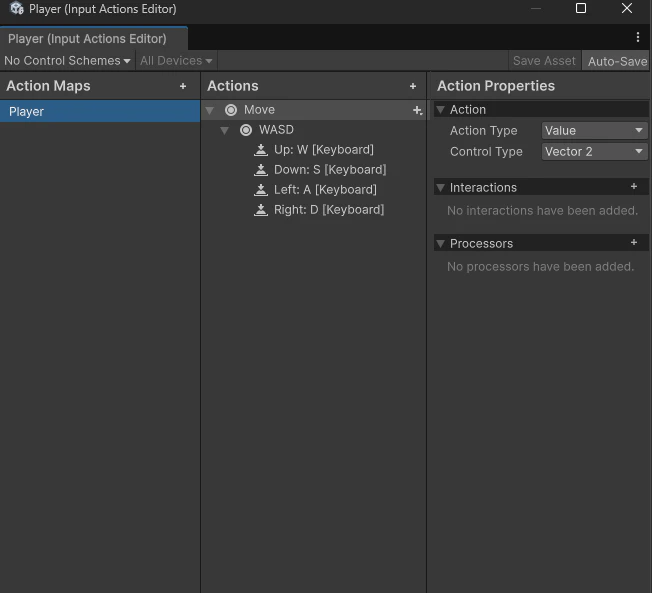Open the Action Type Value dropdown

[594, 131]
